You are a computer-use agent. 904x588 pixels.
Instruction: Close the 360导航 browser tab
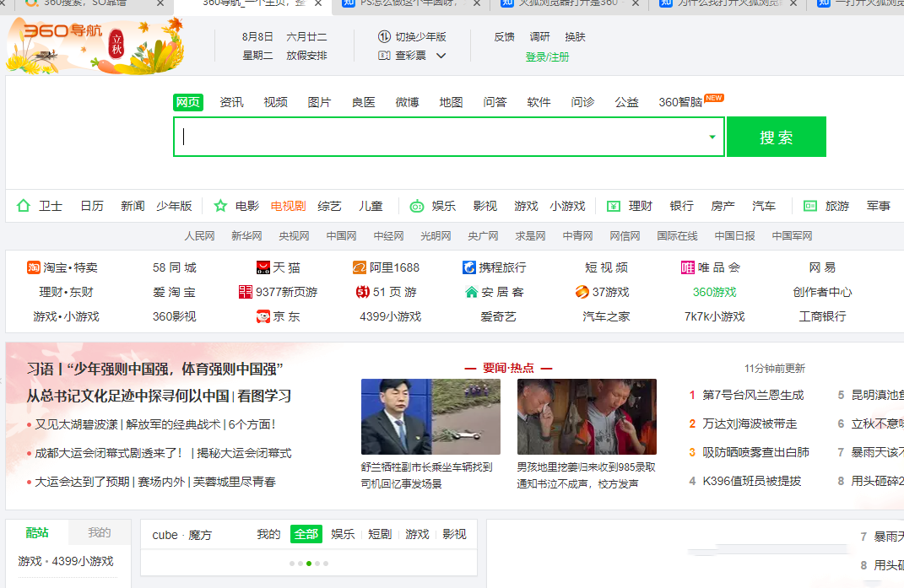coord(318,3)
